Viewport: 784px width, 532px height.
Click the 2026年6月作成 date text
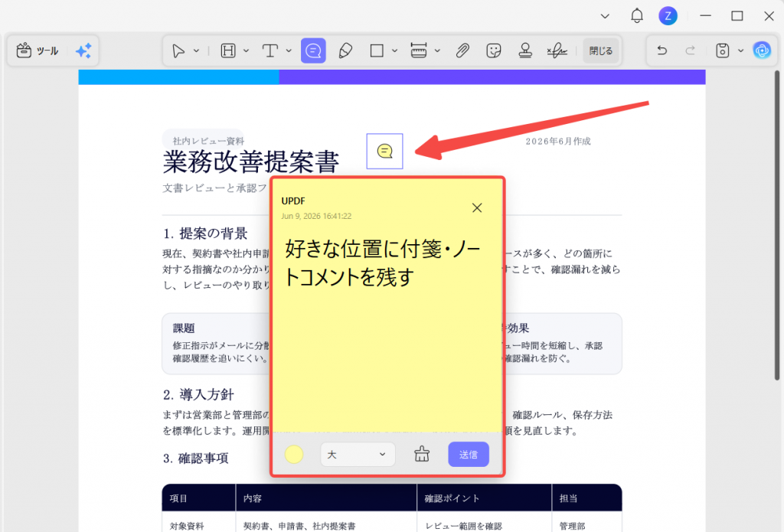pyautogui.click(x=558, y=142)
